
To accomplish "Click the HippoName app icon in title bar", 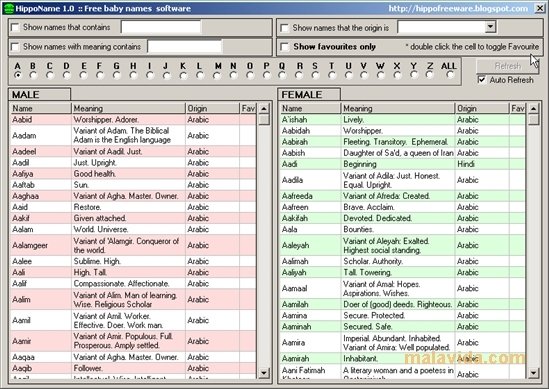I will click(9, 8).
